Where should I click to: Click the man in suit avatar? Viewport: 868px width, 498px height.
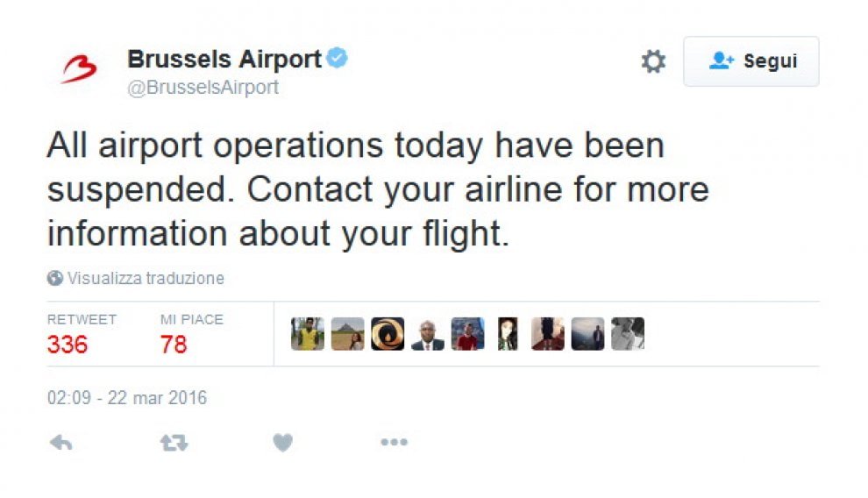coord(427,334)
